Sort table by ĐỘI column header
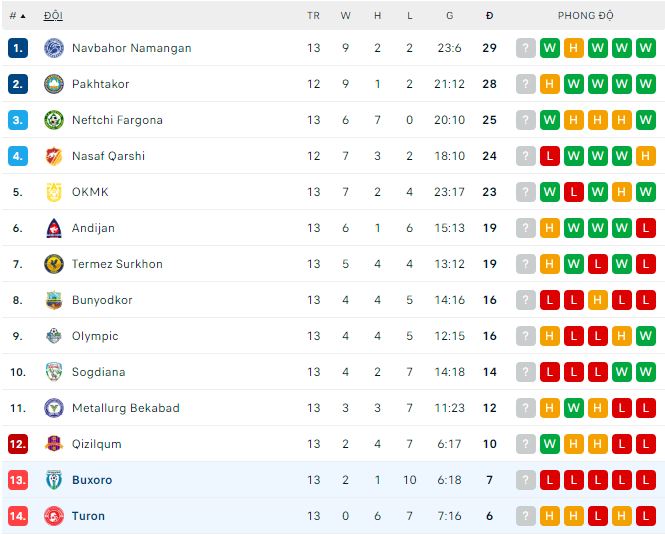 (52, 16)
